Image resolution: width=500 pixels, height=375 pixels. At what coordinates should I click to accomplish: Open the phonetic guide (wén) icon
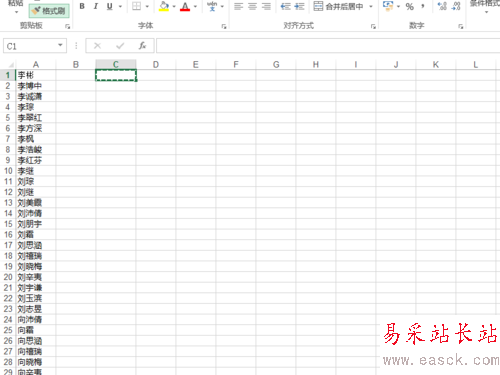coord(212,6)
